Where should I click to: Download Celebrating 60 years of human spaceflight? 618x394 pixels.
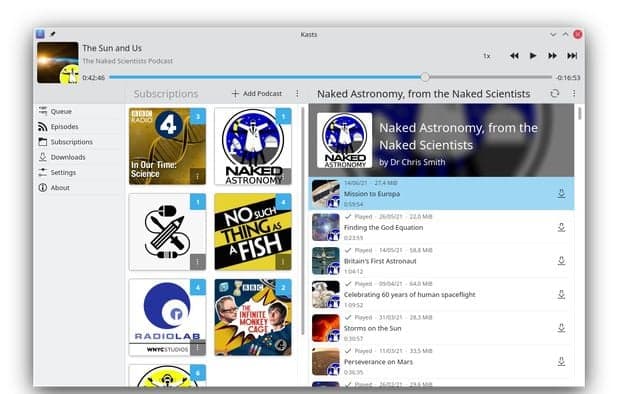(562, 294)
